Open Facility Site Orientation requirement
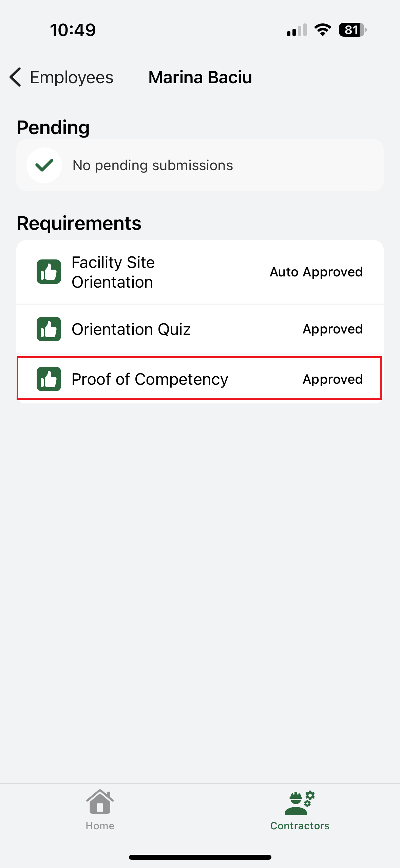The height and width of the screenshot is (868, 400). point(113,272)
